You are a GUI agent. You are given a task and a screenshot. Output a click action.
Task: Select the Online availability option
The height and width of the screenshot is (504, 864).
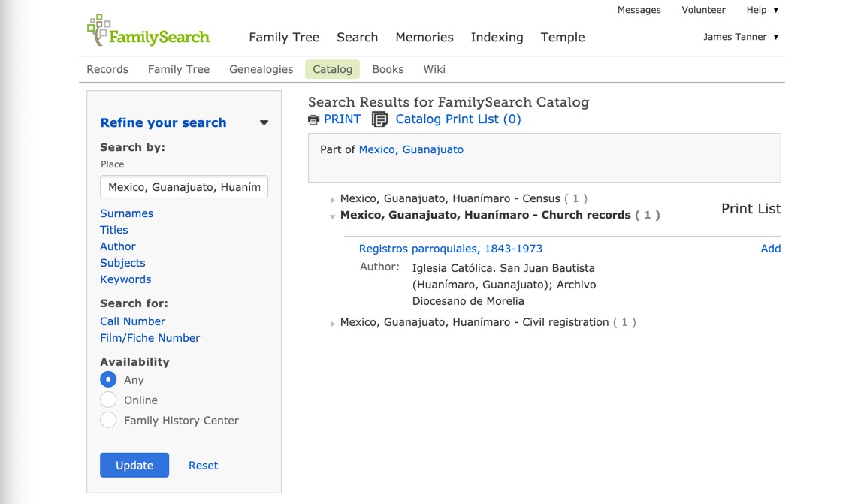coord(108,400)
